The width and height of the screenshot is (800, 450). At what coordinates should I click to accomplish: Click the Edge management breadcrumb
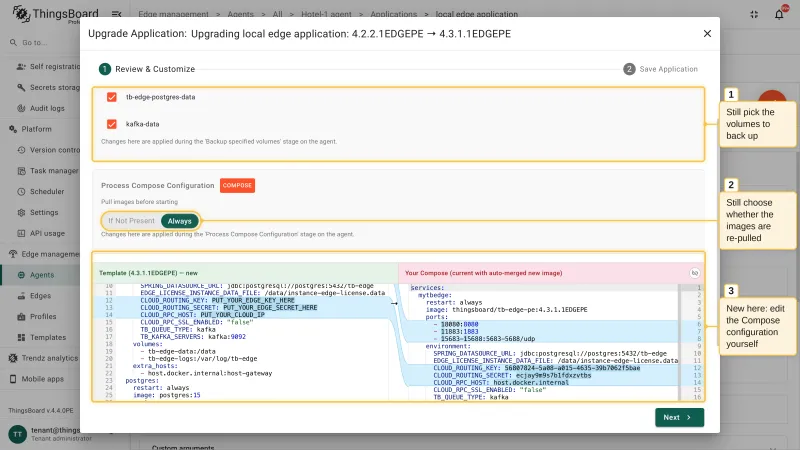[173, 14]
